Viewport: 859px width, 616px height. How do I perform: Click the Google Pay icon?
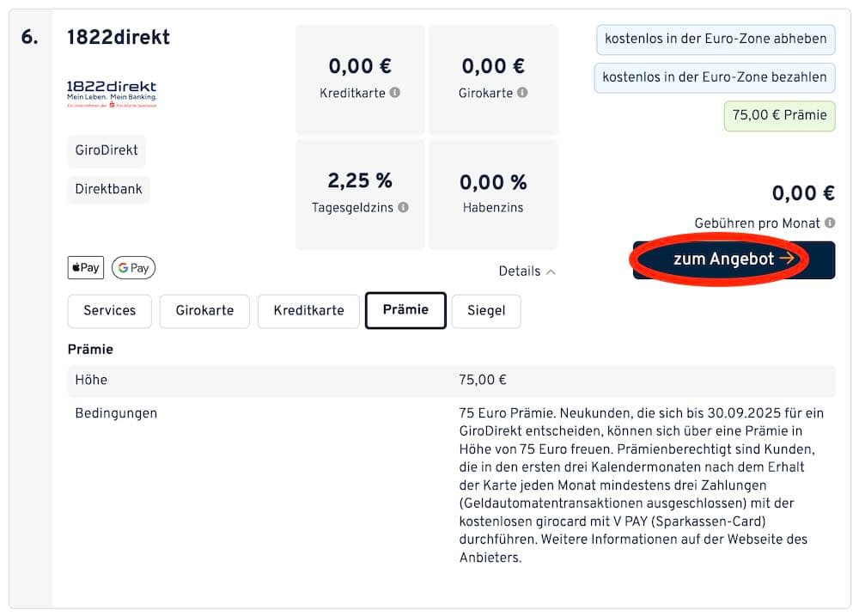133,267
